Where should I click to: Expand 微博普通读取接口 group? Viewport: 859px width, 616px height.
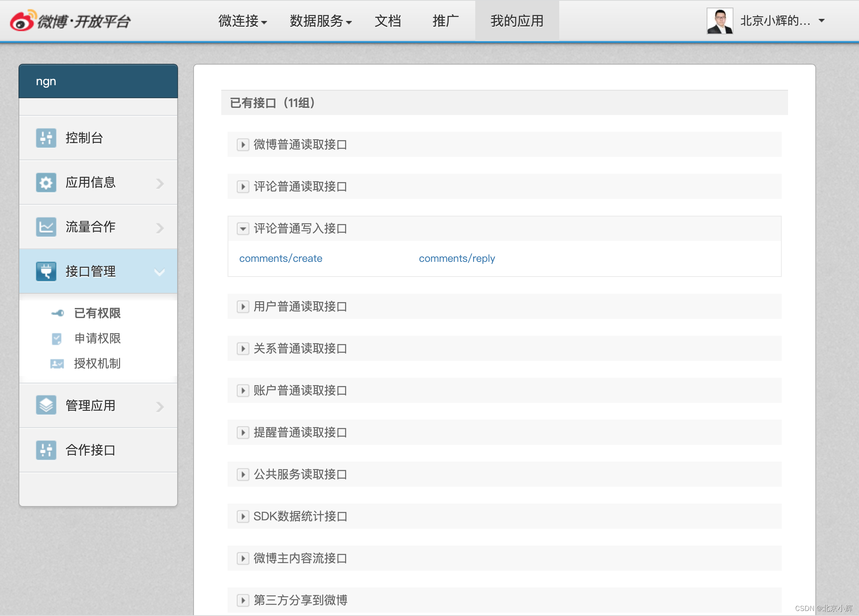[243, 145]
